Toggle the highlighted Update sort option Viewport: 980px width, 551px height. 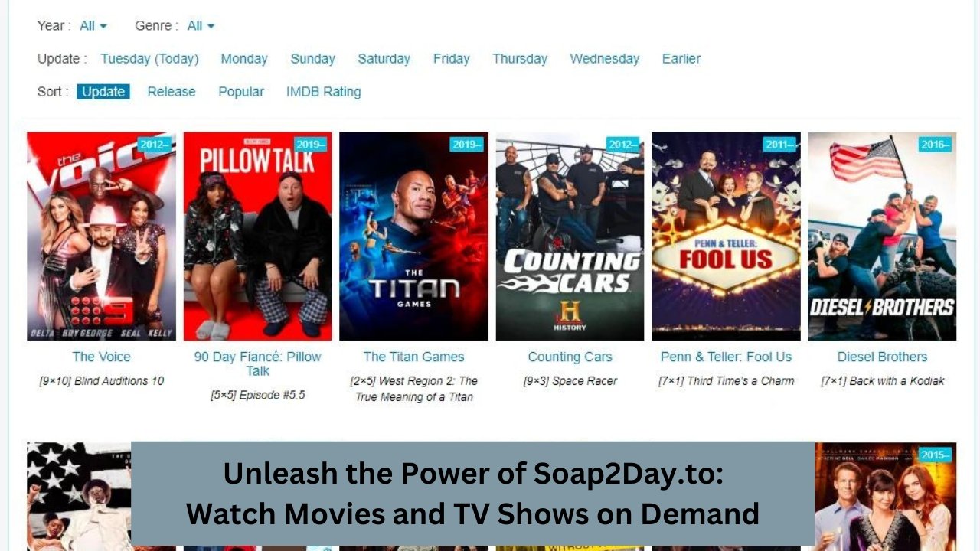point(103,92)
